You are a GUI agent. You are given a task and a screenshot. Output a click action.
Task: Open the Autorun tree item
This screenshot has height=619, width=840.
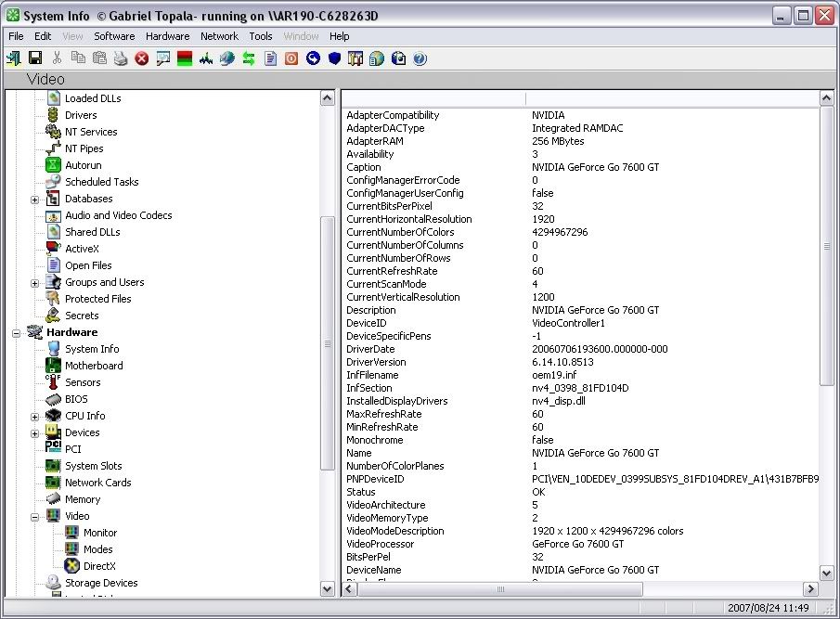pos(83,165)
